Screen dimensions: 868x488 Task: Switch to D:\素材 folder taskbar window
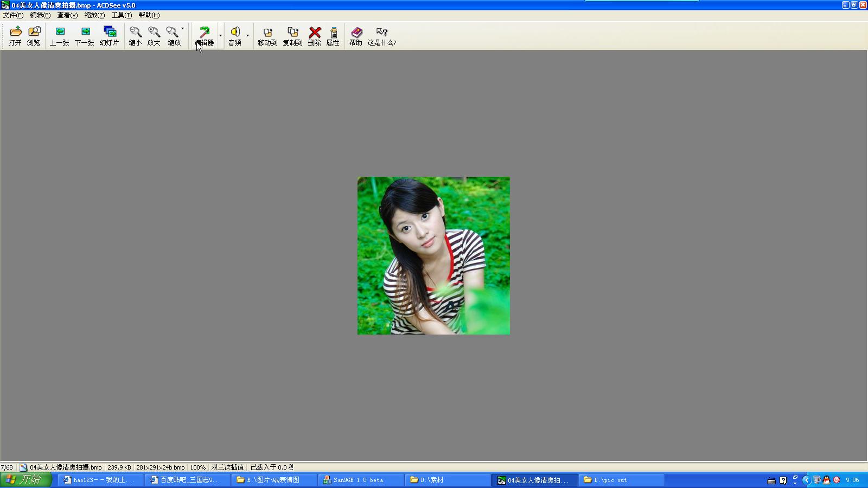click(448, 480)
